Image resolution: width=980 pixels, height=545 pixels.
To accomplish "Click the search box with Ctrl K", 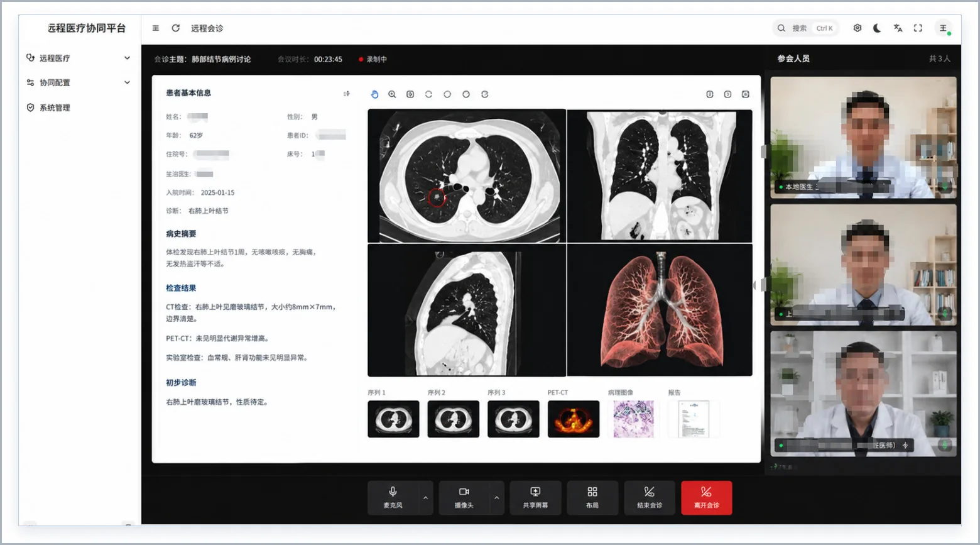I will [806, 28].
